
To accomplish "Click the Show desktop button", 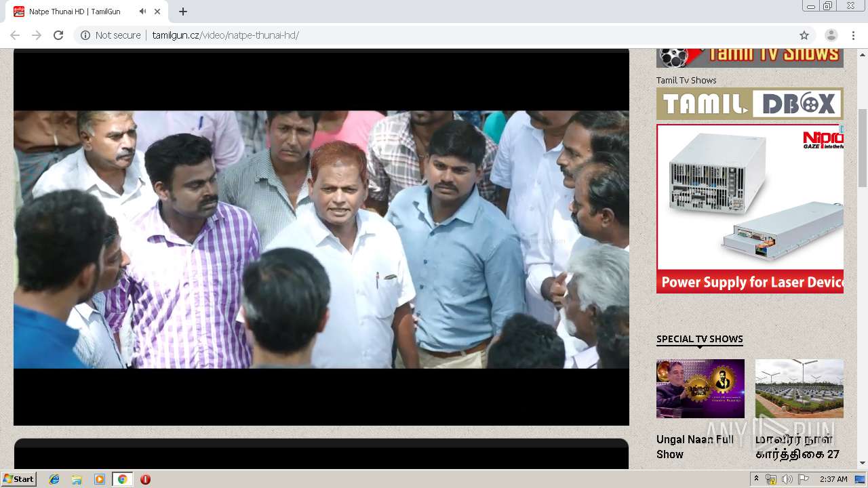I will pyautogui.click(x=860, y=479).
